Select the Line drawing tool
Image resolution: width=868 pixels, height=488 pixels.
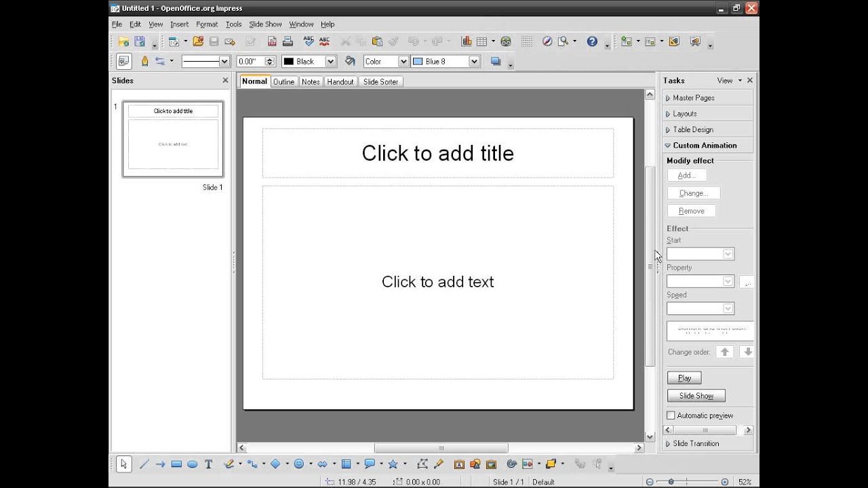tap(144, 464)
